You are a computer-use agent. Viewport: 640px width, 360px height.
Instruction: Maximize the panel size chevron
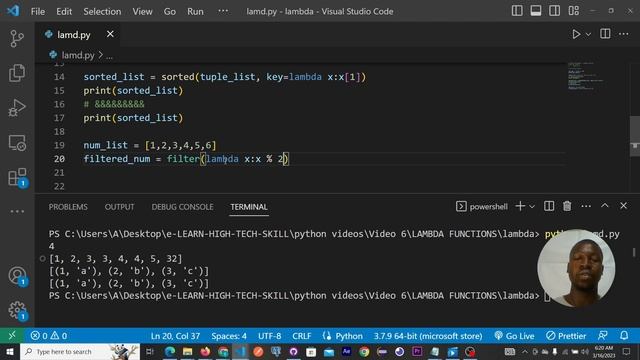[x=604, y=206]
